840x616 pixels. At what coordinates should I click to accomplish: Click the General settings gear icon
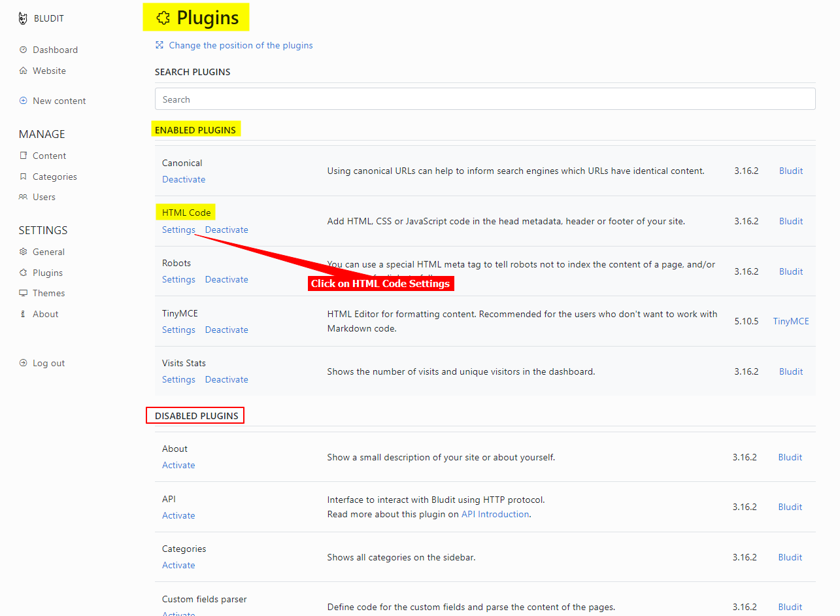point(24,252)
